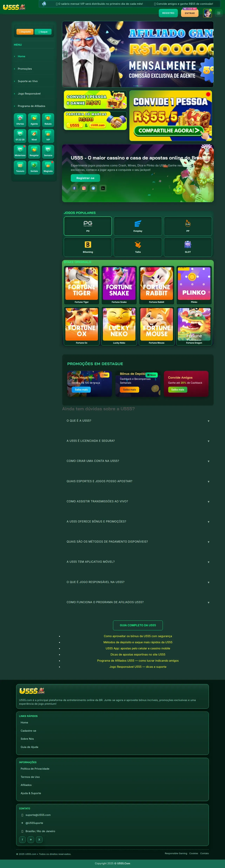The width and height of the screenshot is (225, 868).
Task: Open 'Métodos de depósito e saque' guide link
Action: tap(138, 642)
